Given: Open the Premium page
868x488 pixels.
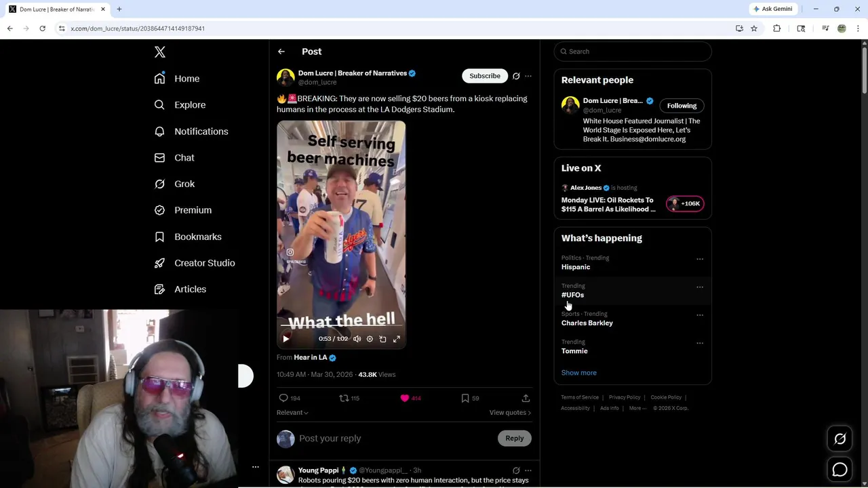Looking at the screenshot, I should (183, 210).
